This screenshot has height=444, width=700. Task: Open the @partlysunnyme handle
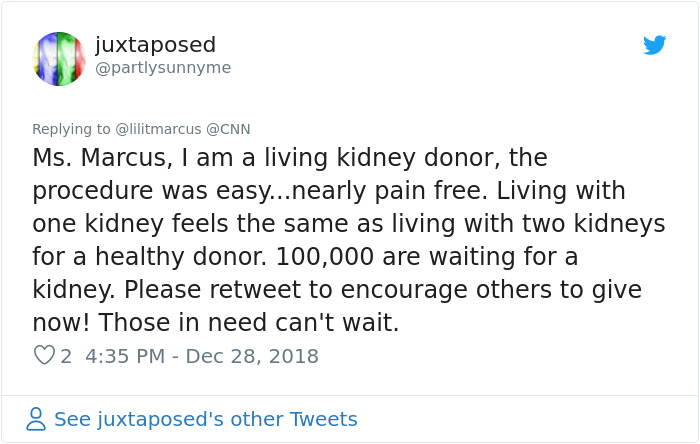click(163, 68)
